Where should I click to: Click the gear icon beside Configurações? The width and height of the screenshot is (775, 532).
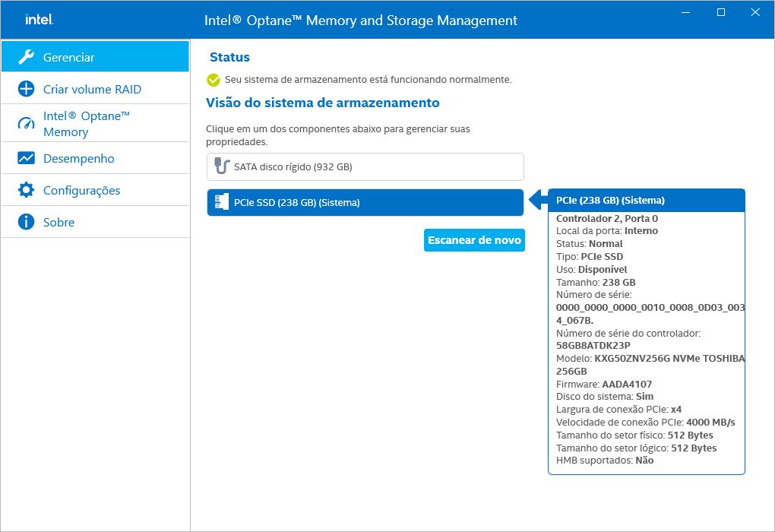(x=26, y=190)
